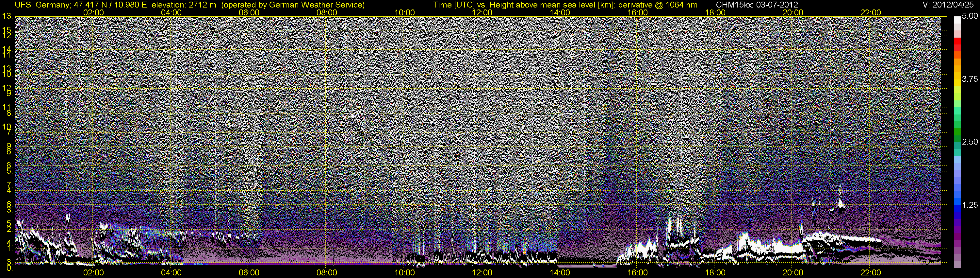Click the 02:00 label on the bottom time axis
The width and height of the screenshot is (980, 278).
pyautogui.click(x=93, y=273)
